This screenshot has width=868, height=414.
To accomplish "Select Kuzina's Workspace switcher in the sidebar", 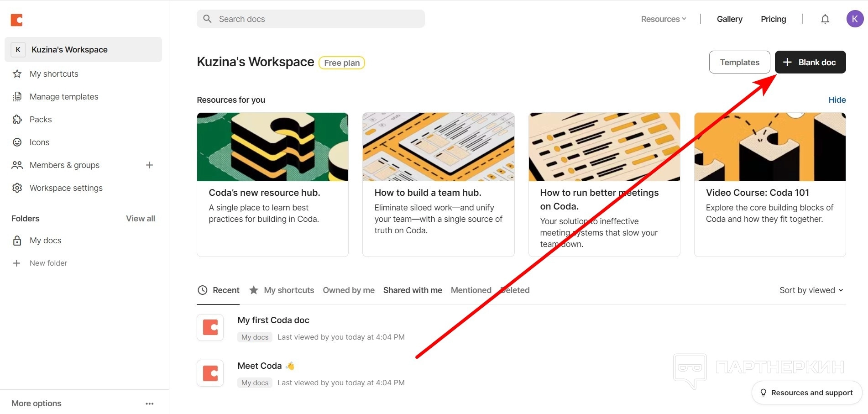I will pos(83,50).
